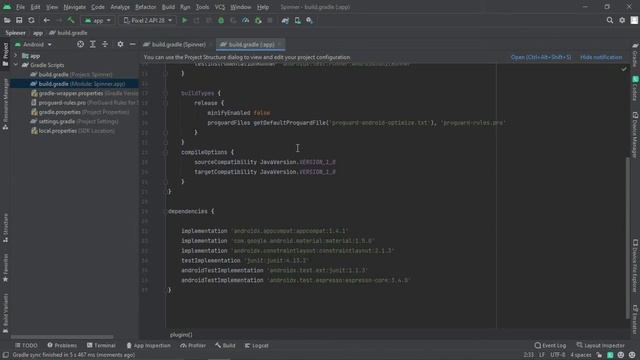The width and height of the screenshot is (640, 360).
Task: Click Sync Project with Gradle Files icon
Action: [x=285, y=20]
